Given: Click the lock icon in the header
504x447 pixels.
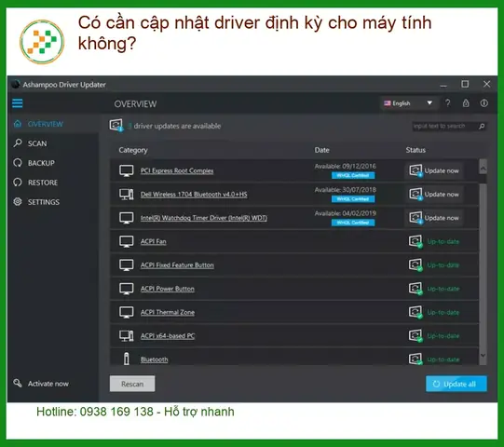Looking at the screenshot, I should pos(466,103).
